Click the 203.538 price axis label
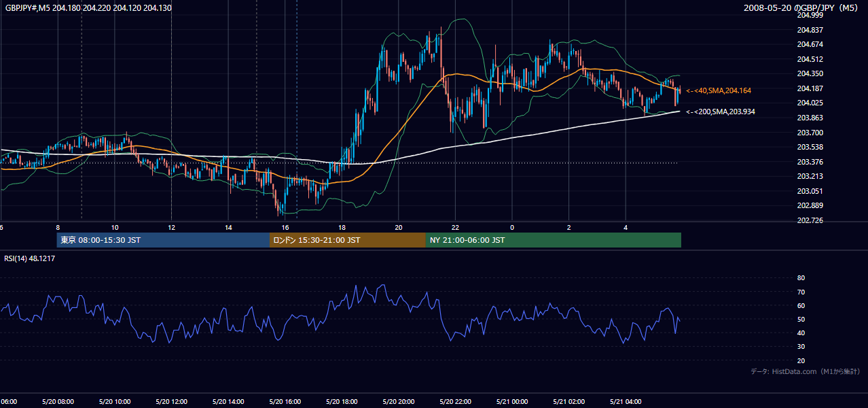The width and height of the screenshot is (868, 408). tap(810, 147)
